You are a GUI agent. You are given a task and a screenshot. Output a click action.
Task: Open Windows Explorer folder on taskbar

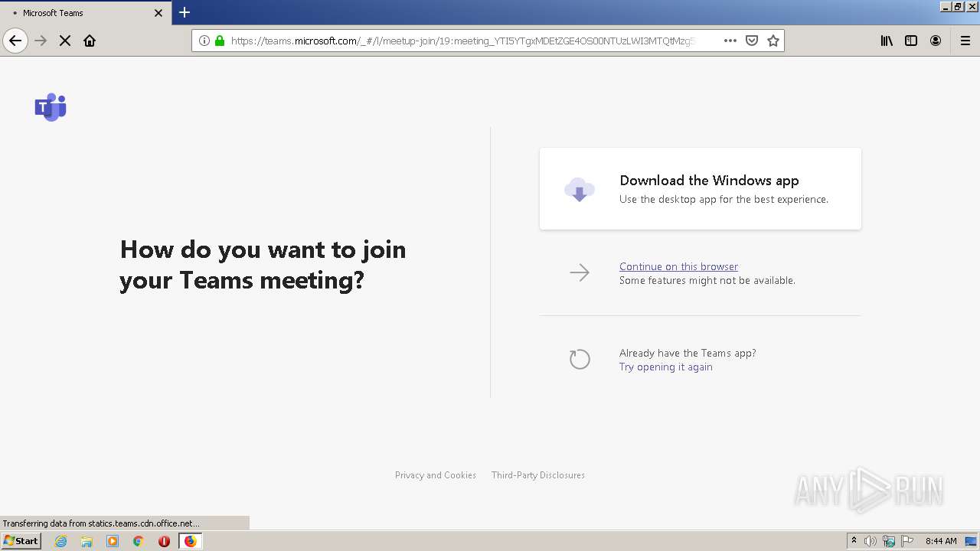pos(87,541)
